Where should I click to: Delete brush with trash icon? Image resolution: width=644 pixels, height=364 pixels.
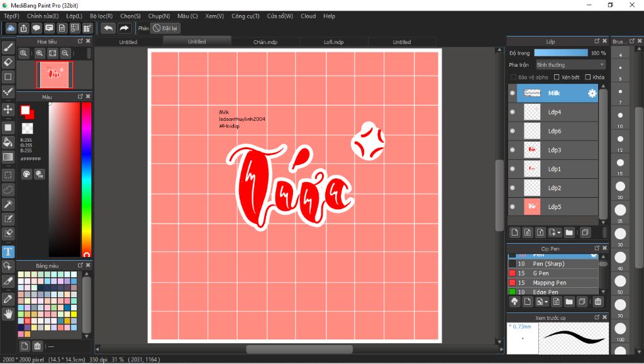coord(598,302)
